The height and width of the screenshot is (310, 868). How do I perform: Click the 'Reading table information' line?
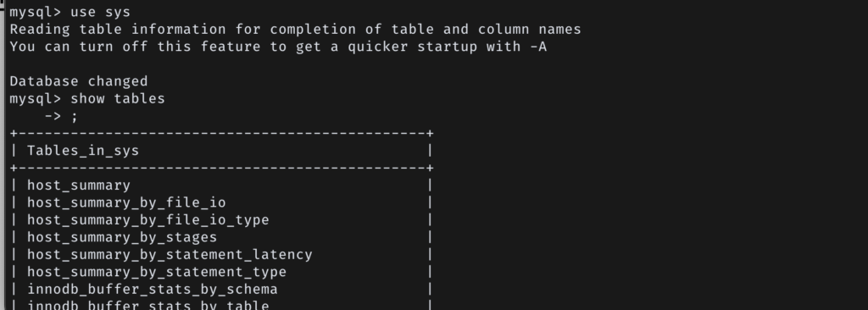[295, 30]
